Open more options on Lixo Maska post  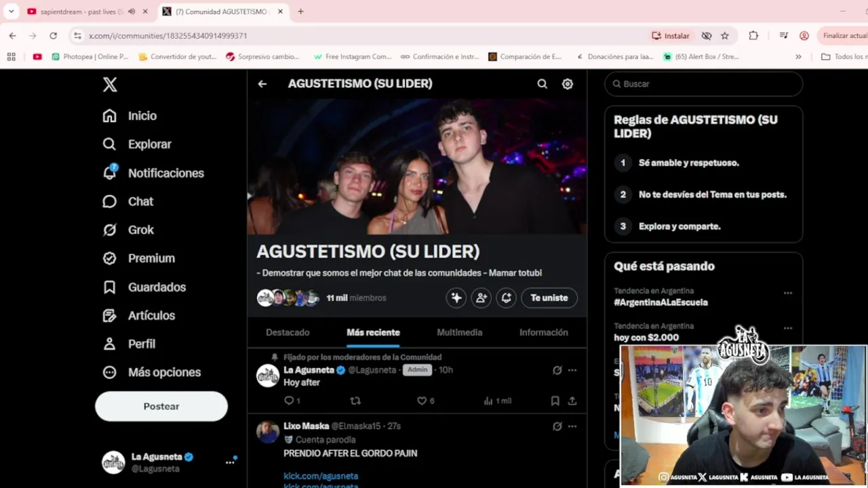pyautogui.click(x=572, y=426)
